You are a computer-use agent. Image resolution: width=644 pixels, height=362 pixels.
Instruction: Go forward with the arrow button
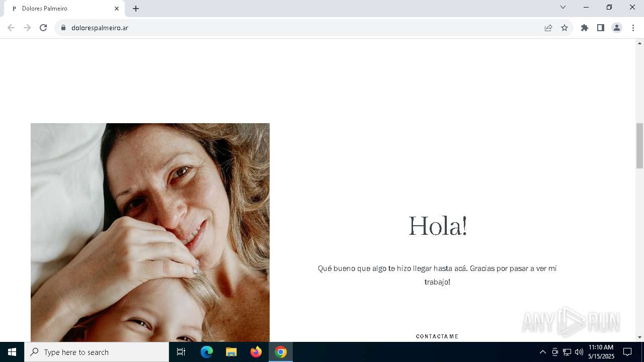(x=27, y=28)
